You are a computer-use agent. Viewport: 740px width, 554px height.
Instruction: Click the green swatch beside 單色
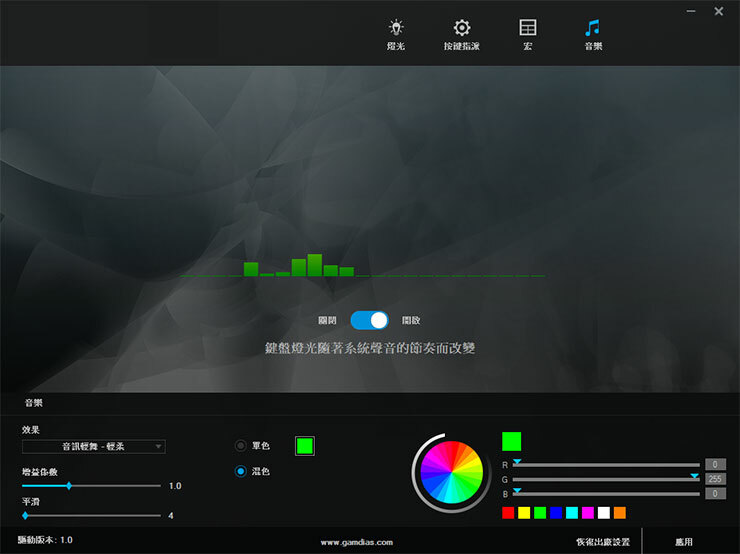click(x=305, y=446)
